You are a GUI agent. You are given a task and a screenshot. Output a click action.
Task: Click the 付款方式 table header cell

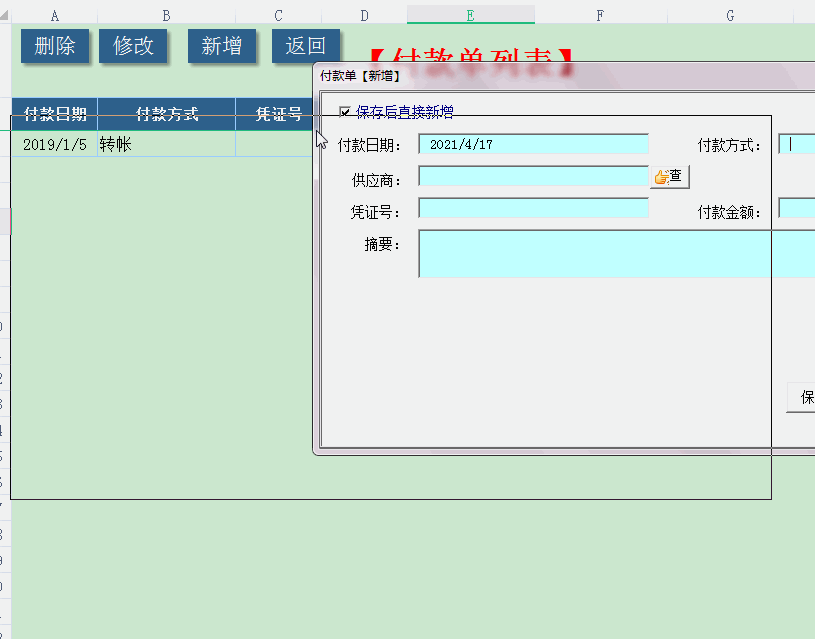click(166, 114)
